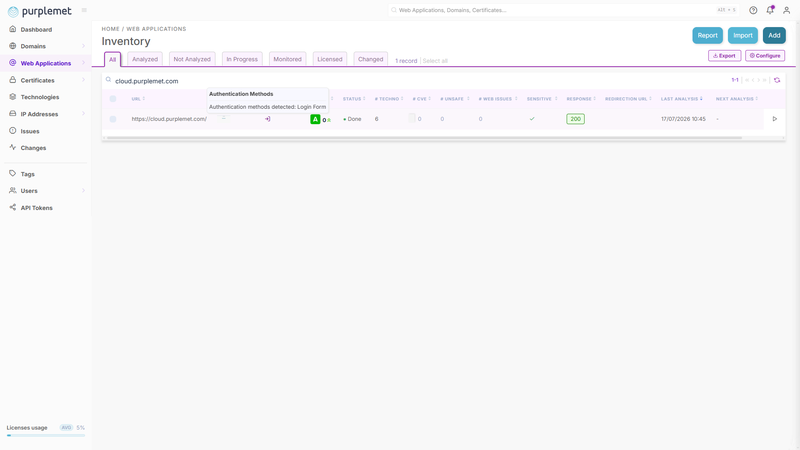Switch to the Licensed tab
Image resolution: width=800 pixels, height=450 pixels.
330,59
